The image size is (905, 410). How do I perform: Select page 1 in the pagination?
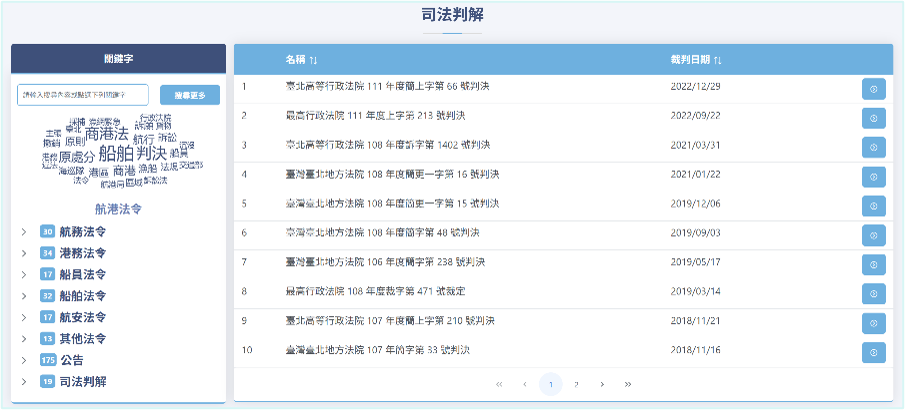click(551, 384)
